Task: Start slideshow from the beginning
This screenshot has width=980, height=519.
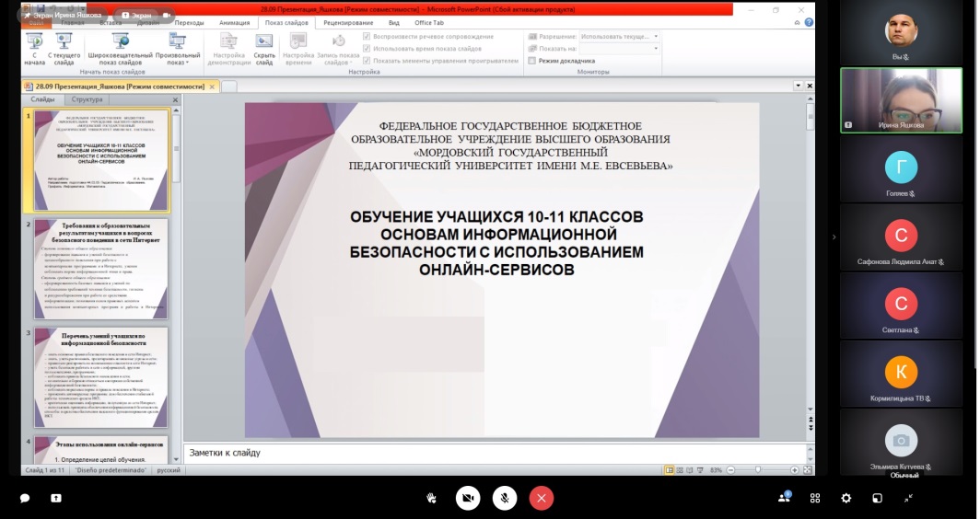Action: tap(34, 48)
